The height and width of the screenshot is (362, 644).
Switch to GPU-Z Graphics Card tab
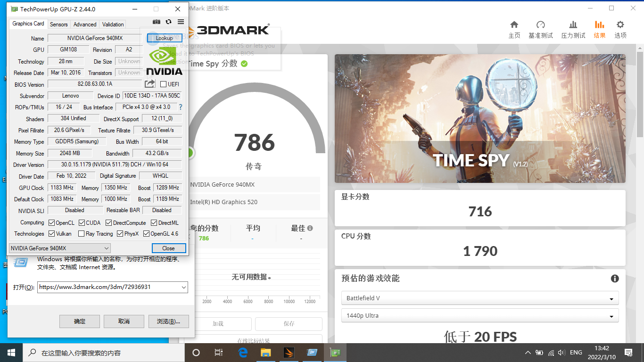[x=28, y=24]
